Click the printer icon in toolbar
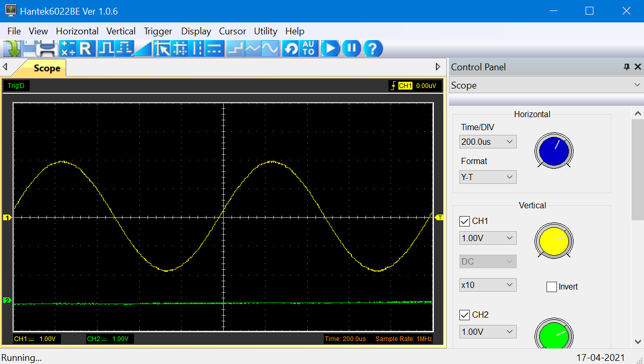 coord(47,49)
